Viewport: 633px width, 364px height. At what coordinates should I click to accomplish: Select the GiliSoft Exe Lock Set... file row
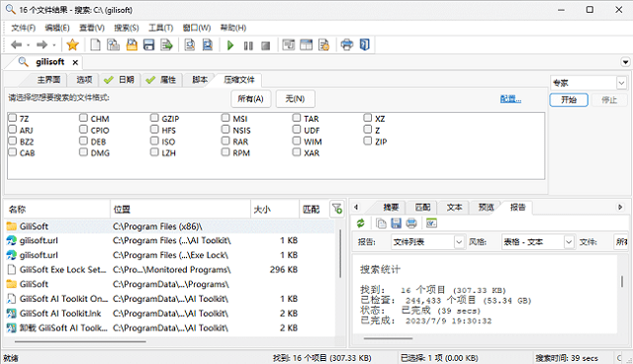(x=169, y=270)
